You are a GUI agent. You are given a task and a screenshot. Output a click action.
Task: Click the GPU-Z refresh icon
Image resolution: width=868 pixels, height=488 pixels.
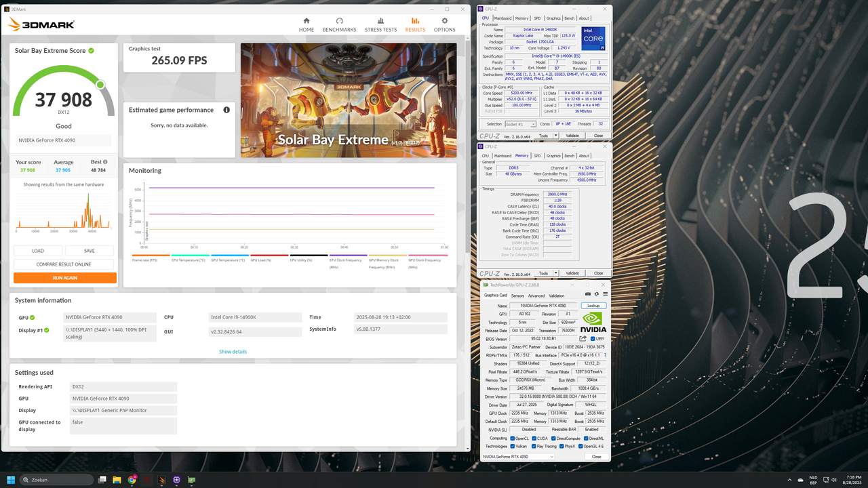click(x=597, y=293)
